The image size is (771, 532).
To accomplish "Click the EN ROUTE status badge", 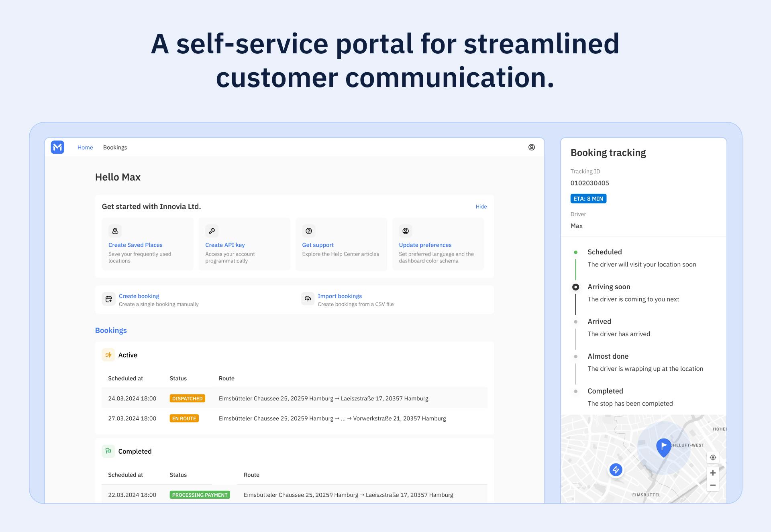I will tap(184, 418).
